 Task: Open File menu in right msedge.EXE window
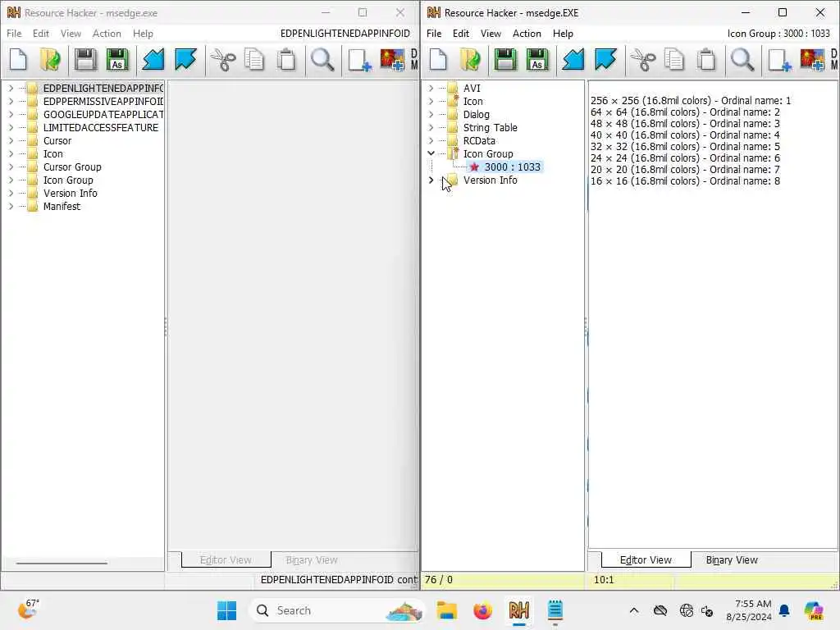434,33
